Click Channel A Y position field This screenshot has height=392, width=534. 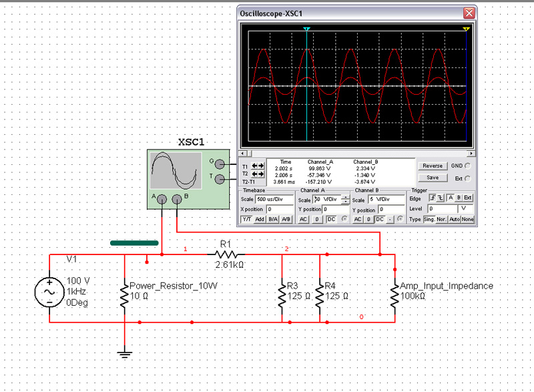click(336, 209)
